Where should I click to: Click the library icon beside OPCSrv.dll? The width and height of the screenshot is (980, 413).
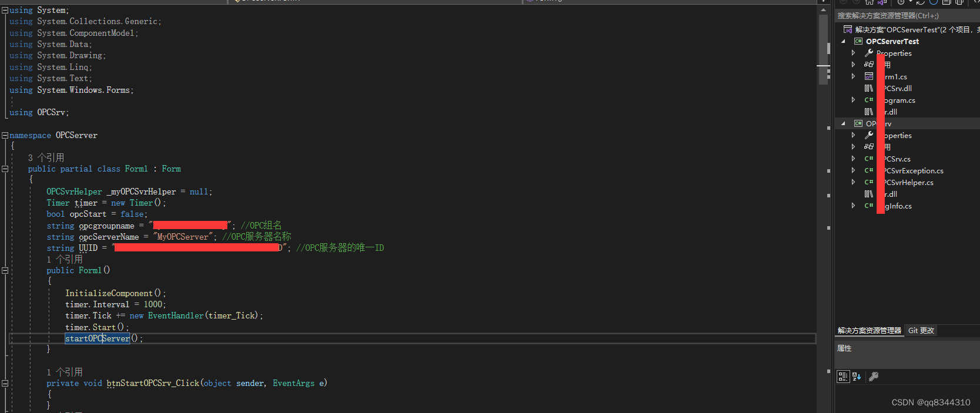[869, 88]
